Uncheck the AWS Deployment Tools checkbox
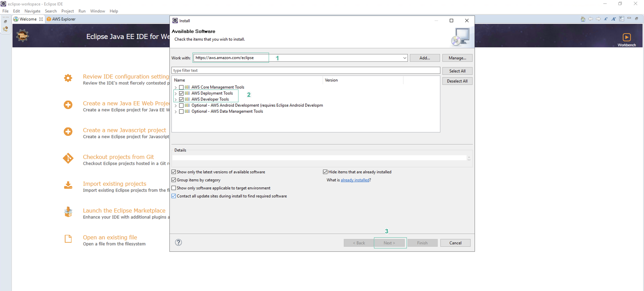The height and width of the screenshot is (291, 644). click(181, 94)
